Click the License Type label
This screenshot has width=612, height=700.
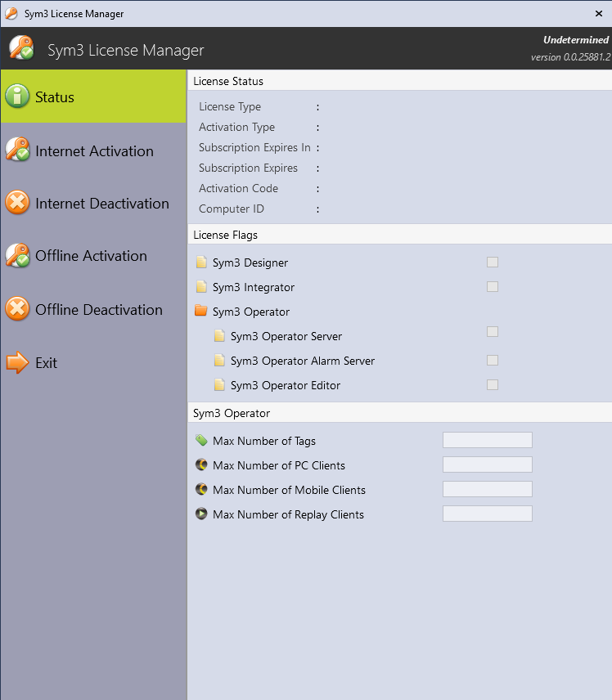coord(230,106)
